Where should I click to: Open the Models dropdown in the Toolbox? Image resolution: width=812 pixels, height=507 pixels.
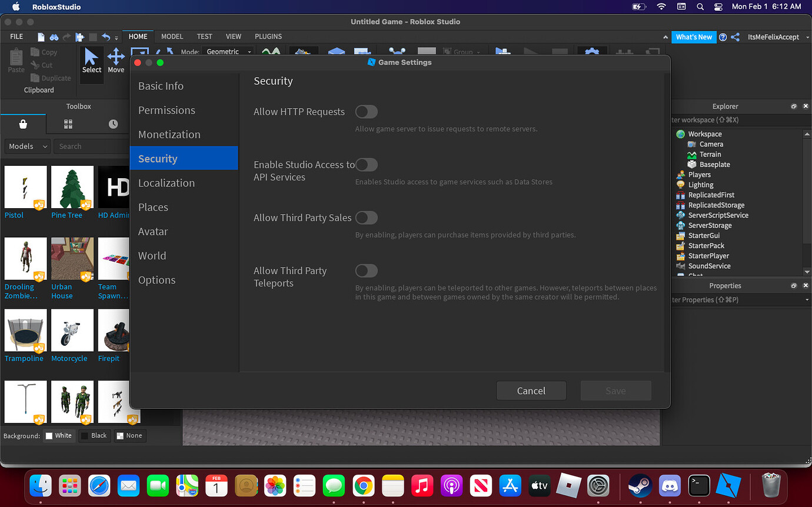tap(27, 146)
